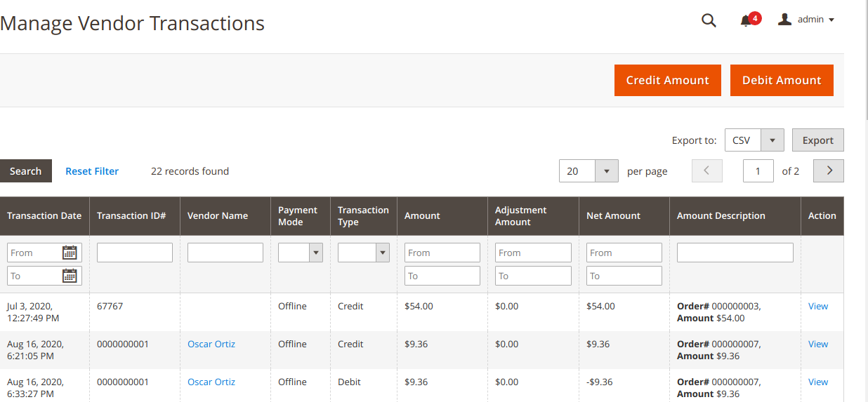
Task: Sort by Net Amount column header
Action: pyautogui.click(x=613, y=216)
